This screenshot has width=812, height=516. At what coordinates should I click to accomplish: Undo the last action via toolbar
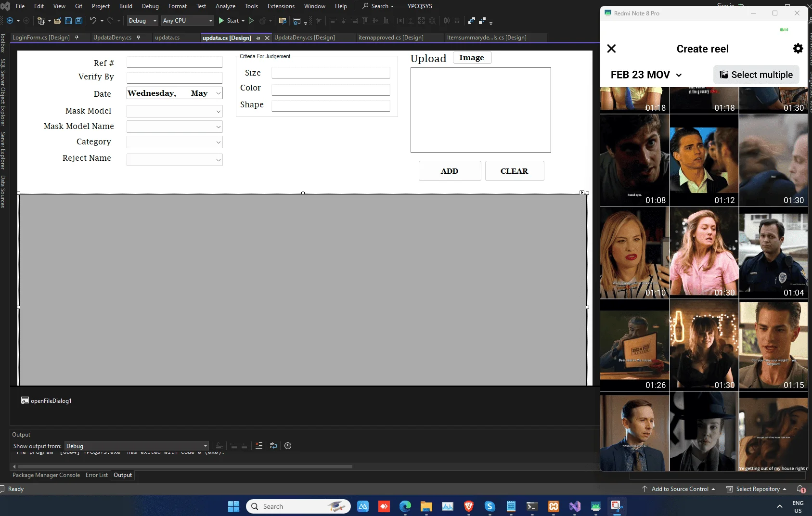(x=93, y=21)
